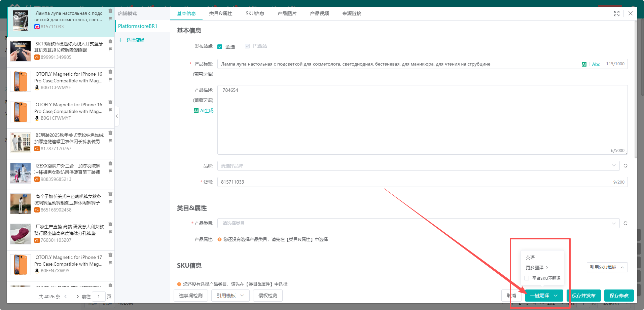Expand the 更多翻译 submenu
The width and height of the screenshot is (644, 310).
click(x=536, y=267)
